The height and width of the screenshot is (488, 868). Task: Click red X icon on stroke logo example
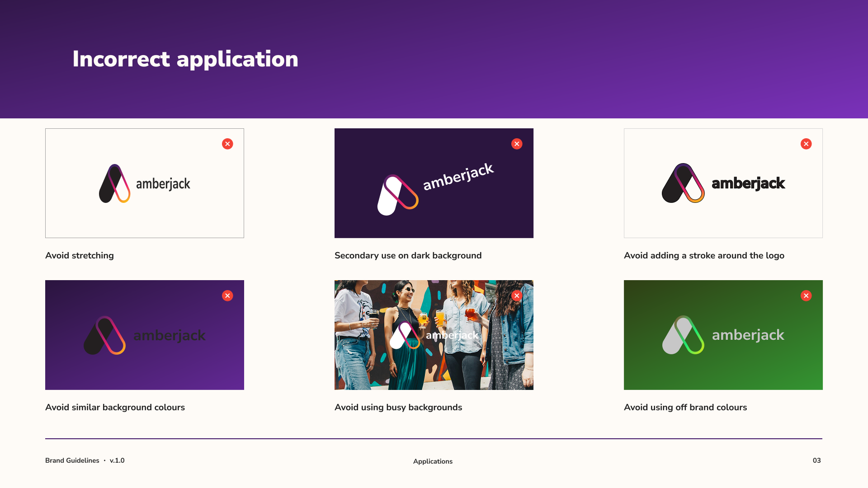tap(806, 144)
